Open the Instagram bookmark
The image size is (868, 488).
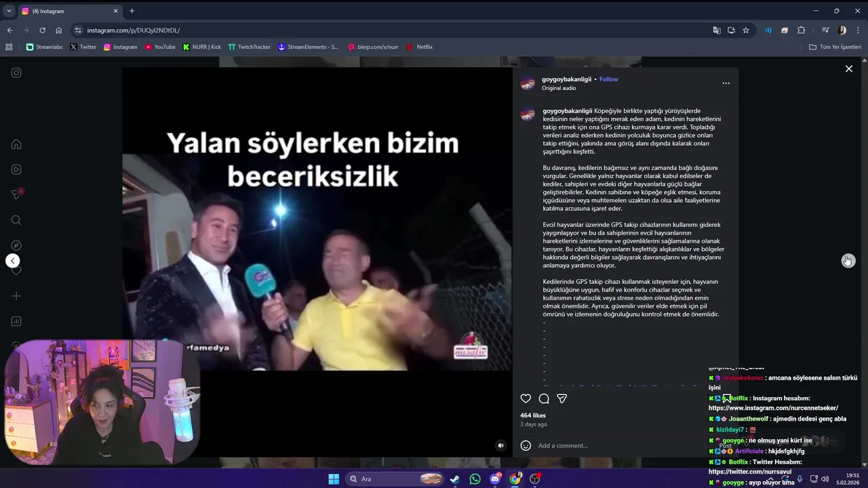point(121,47)
